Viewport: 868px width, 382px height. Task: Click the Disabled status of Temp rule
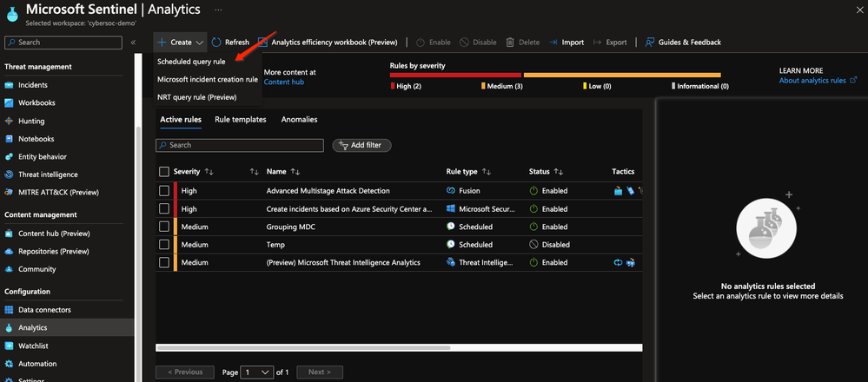(x=550, y=244)
